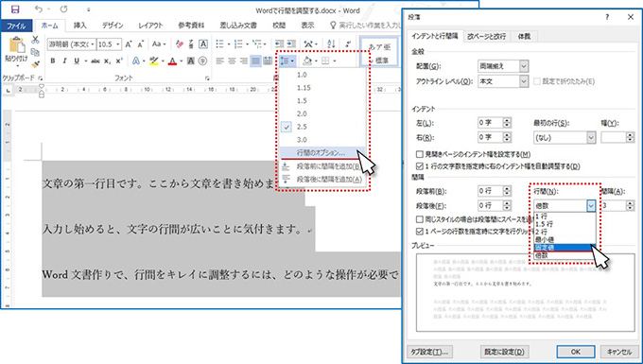Viewport: 643px width, 364px height.
Task: Open the font size 10.5 dropdown
Action: pos(118,44)
